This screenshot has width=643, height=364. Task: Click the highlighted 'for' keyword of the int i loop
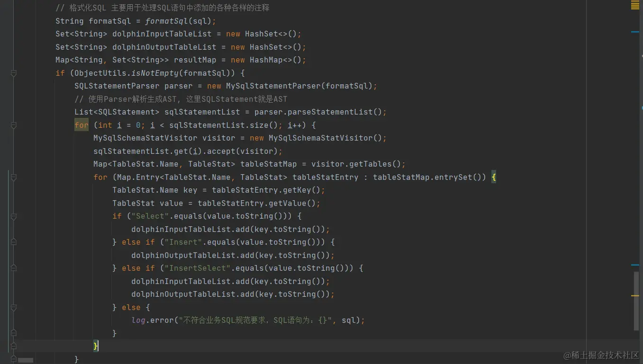click(82, 125)
